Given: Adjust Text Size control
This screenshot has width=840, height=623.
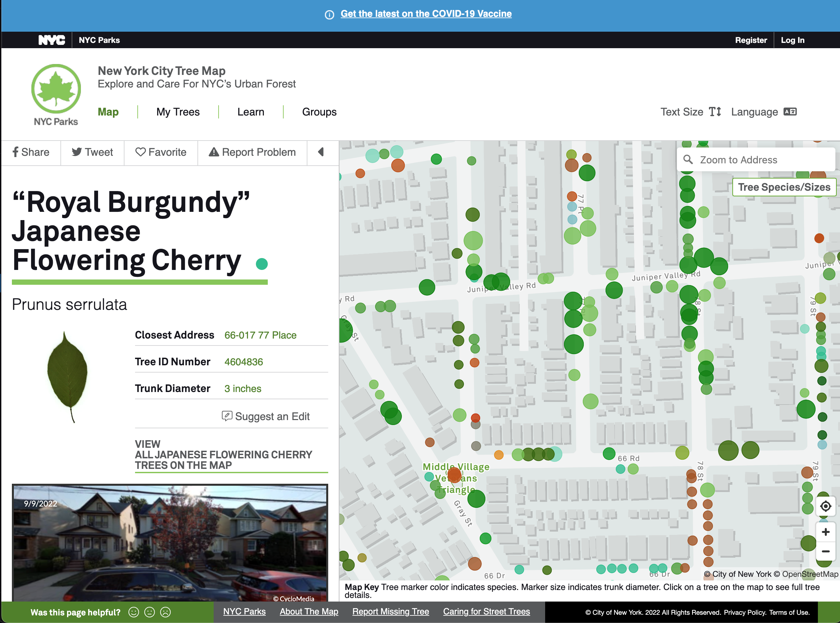Looking at the screenshot, I should click(690, 112).
